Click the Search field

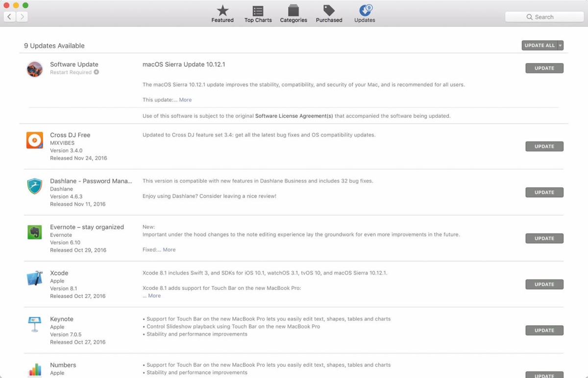click(x=544, y=17)
